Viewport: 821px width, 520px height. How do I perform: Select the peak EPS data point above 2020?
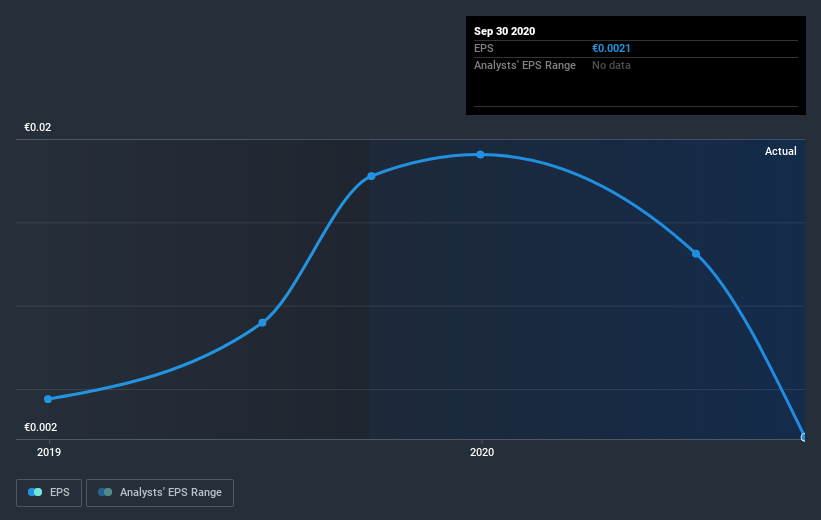tap(480, 154)
